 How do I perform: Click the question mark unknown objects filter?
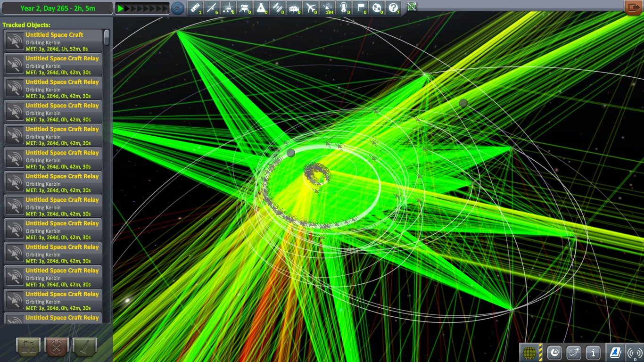(x=393, y=8)
